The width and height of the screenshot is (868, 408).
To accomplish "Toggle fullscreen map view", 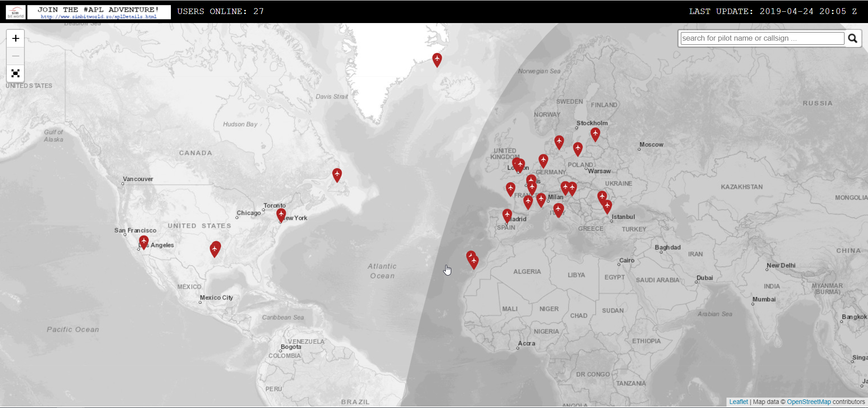I will pos(15,73).
